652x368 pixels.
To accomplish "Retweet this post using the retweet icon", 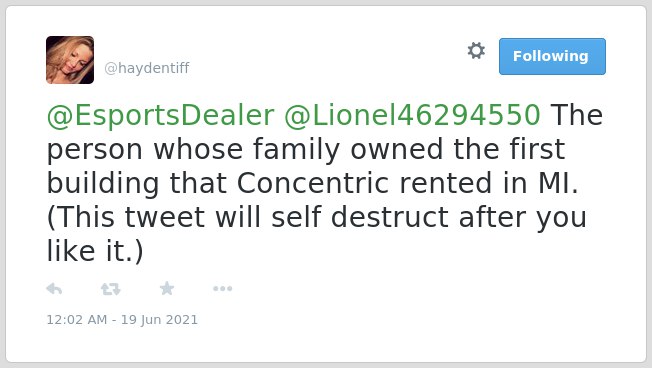I will pyautogui.click(x=111, y=289).
